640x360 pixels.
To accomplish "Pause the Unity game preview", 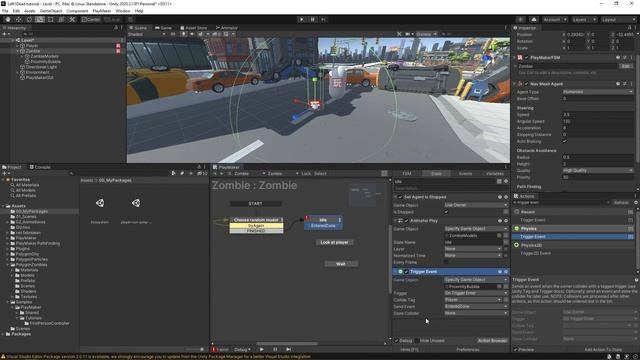I will (312, 19).
